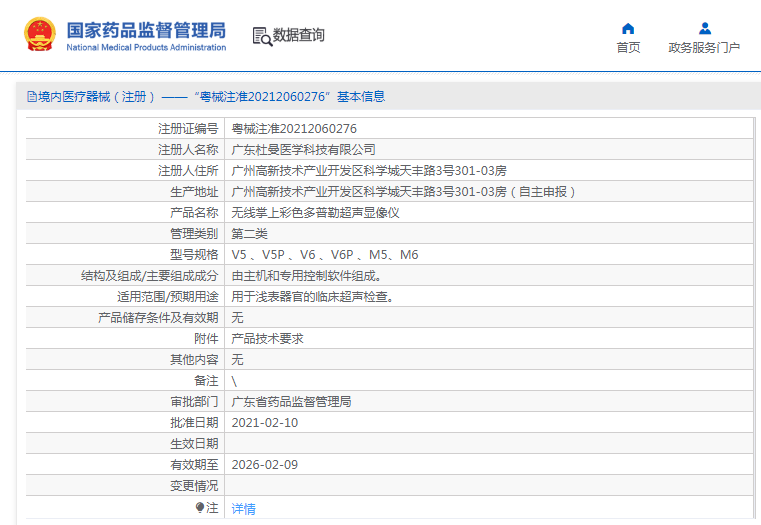Viewport: 761px width, 525px height.
Task: Select expiry date 2026-02-09
Action: tap(265, 465)
